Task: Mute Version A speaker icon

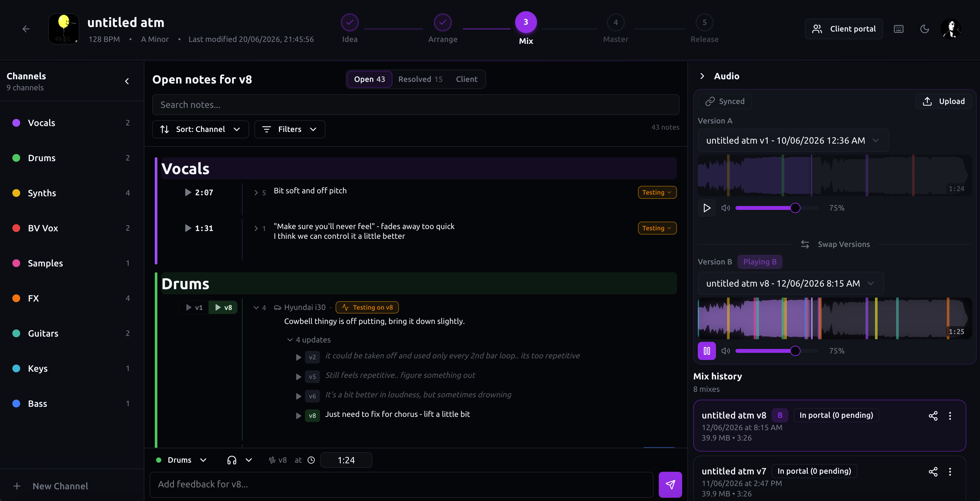Action: coord(725,208)
